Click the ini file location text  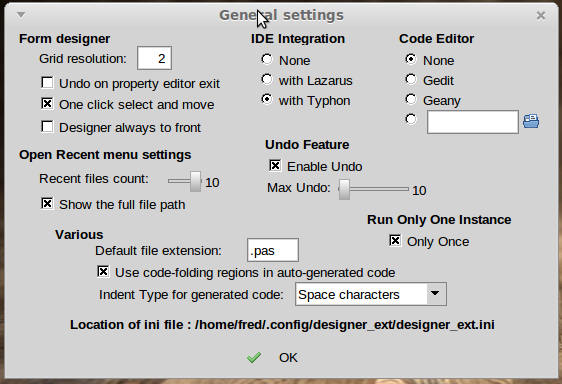coord(282,325)
